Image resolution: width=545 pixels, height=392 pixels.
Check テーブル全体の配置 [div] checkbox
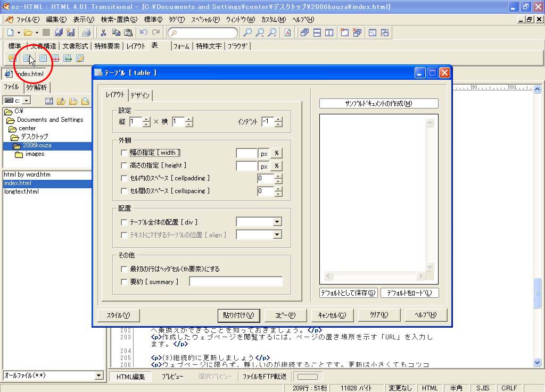[123, 222]
